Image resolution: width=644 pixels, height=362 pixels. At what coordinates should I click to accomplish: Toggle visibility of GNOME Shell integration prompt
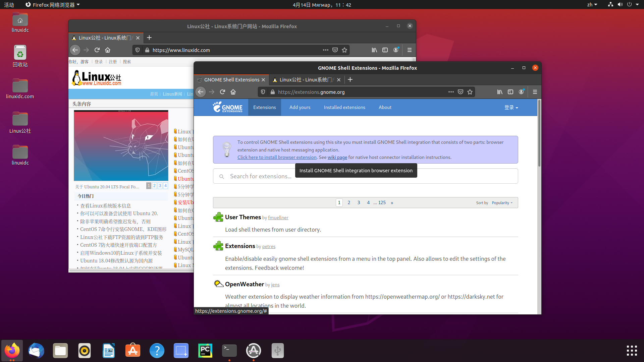coord(226,149)
